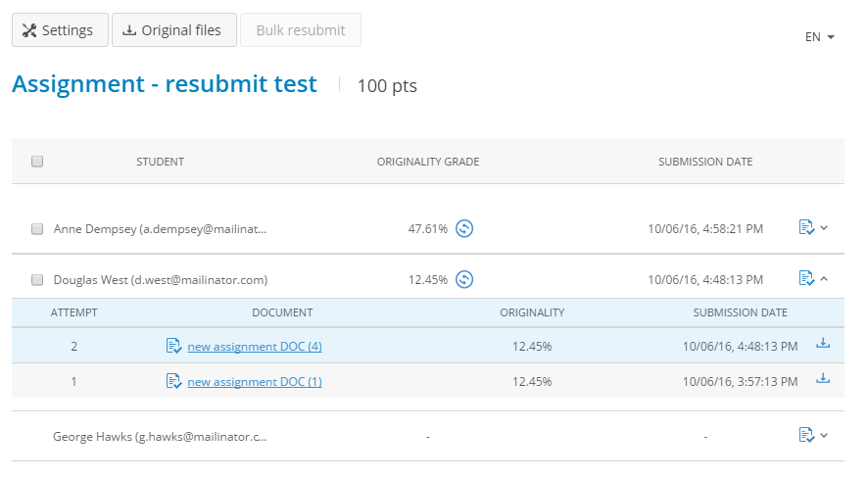This screenshot has width=868, height=478.
Task: Select Douglas West's checkbox
Action: point(37,280)
